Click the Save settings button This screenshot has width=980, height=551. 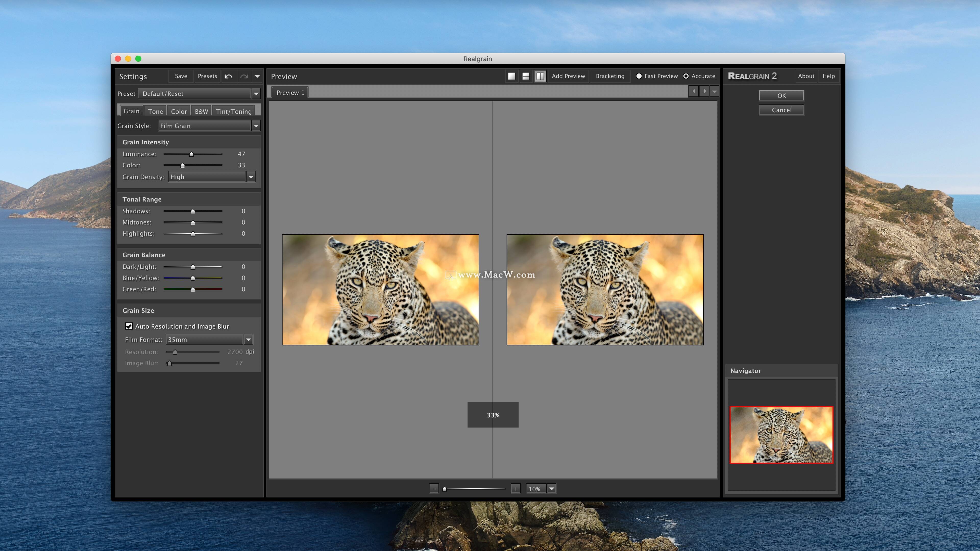tap(181, 76)
